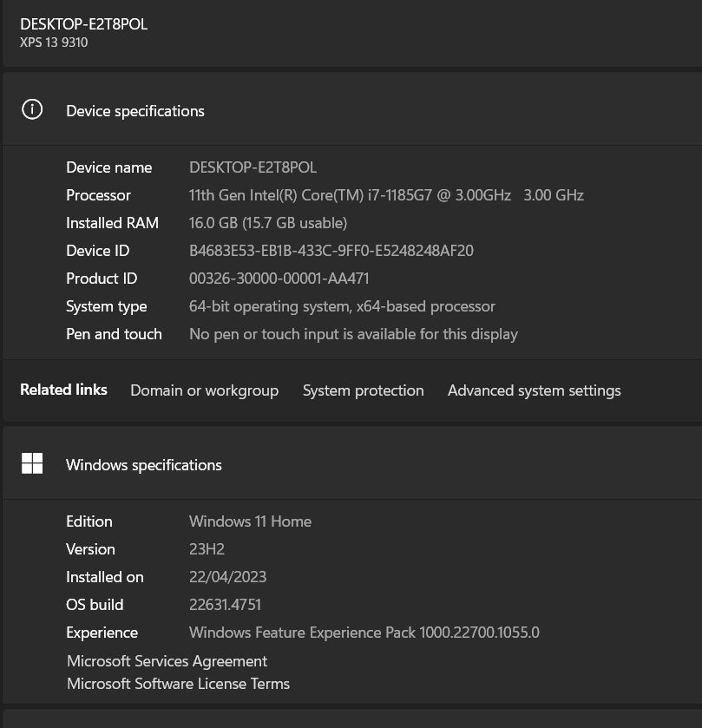Viewport: 702px width, 728px height.
Task: Click the Windows logo icon
Action: 32,463
